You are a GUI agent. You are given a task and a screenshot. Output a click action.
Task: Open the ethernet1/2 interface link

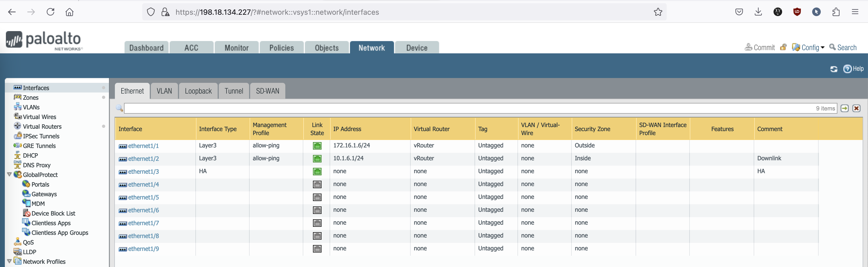143,159
